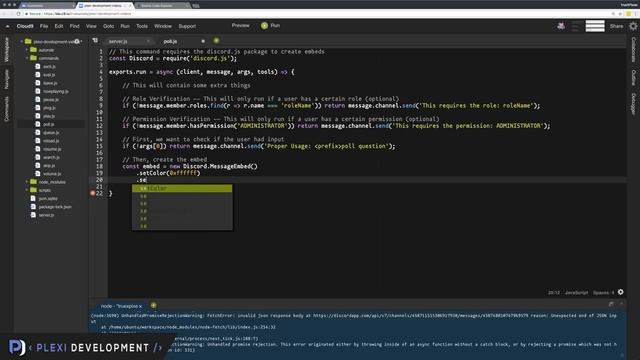Open the View menu
The image size is (640, 360).
tap(91, 26)
